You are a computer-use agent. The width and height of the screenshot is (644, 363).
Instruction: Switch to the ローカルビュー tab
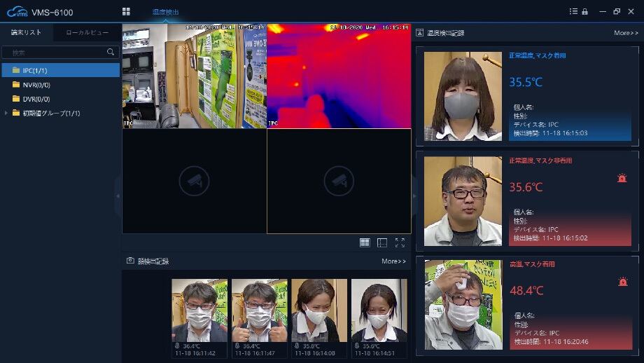click(87, 33)
